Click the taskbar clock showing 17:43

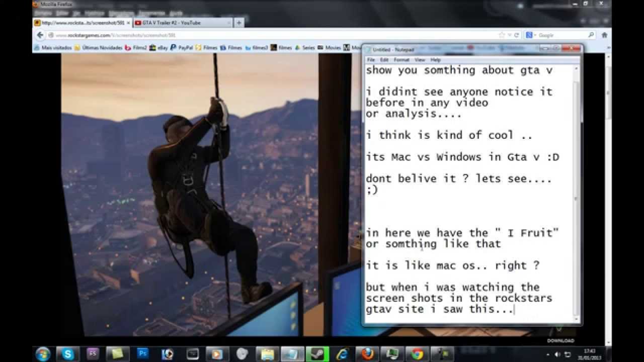point(588,354)
